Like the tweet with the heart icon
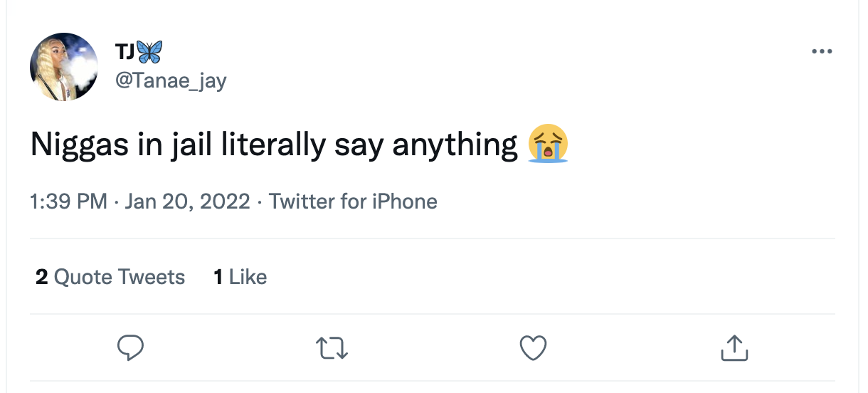The width and height of the screenshot is (868, 393). pos(533,347)
